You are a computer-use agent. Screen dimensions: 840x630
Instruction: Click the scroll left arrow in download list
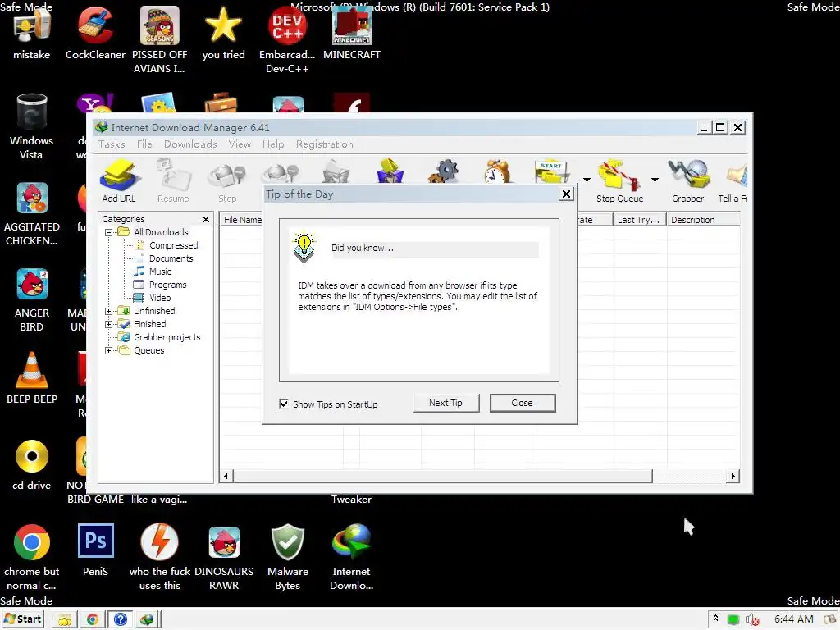click(226, 476)
